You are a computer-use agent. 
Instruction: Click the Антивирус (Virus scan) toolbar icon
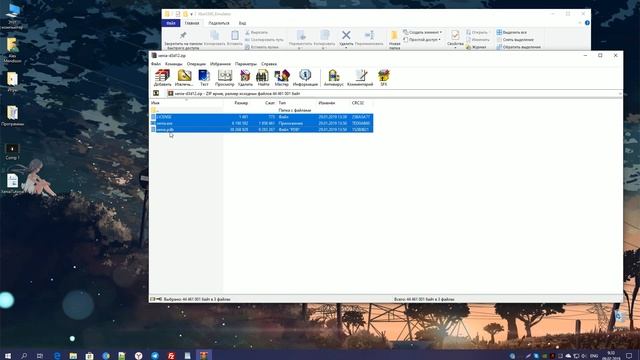(x=333, y=77)
